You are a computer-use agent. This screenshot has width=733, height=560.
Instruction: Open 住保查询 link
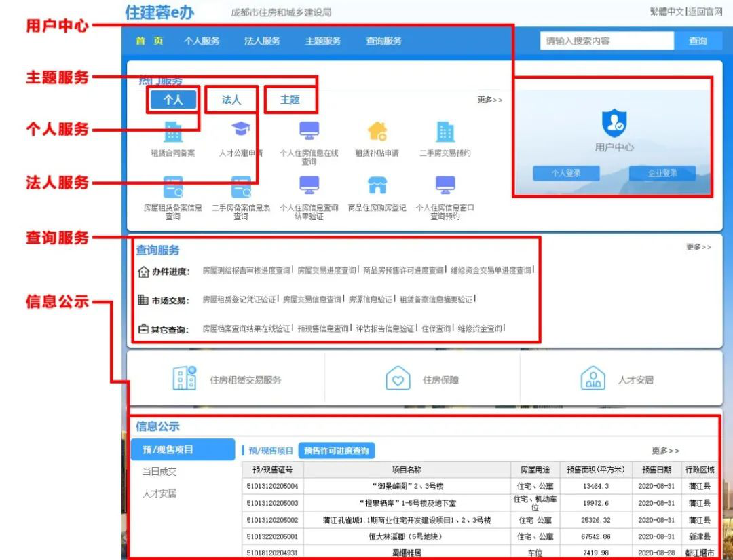coord(436,329)
